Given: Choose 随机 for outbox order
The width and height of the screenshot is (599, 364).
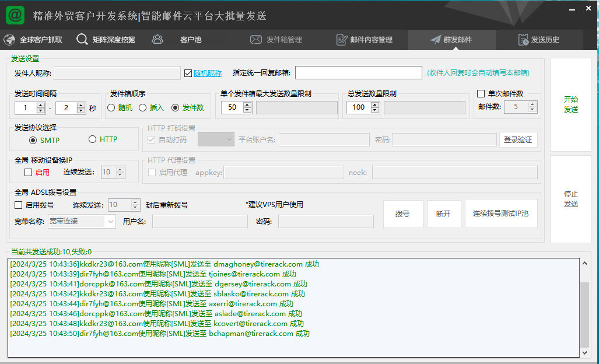Looking at the screenshot, I should (111, 108).
